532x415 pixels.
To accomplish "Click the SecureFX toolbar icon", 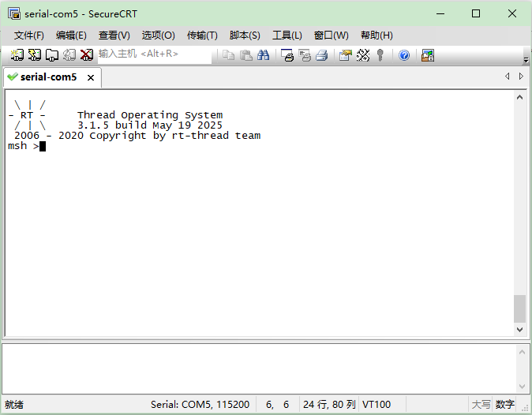I will (x=428, y=55).
